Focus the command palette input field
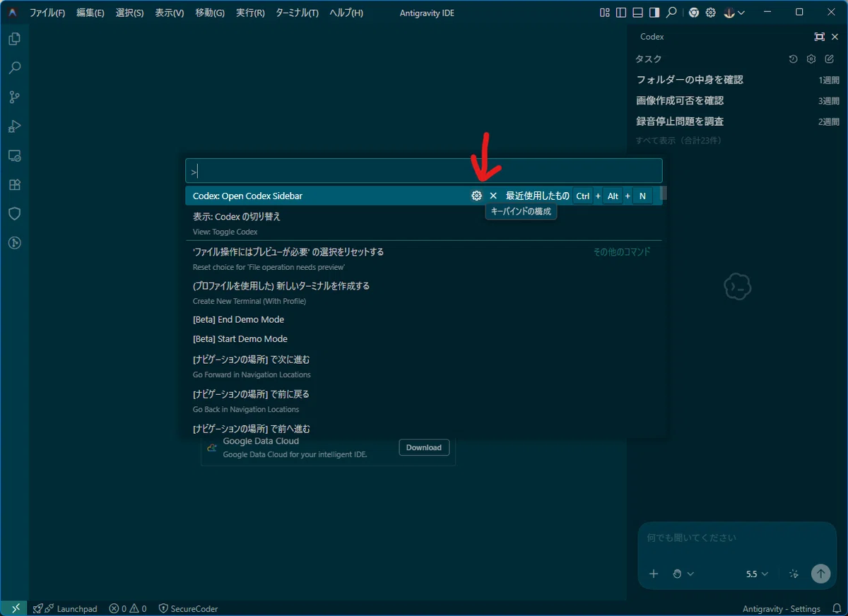This screenshot has width=848, height=616. point(424,171)
